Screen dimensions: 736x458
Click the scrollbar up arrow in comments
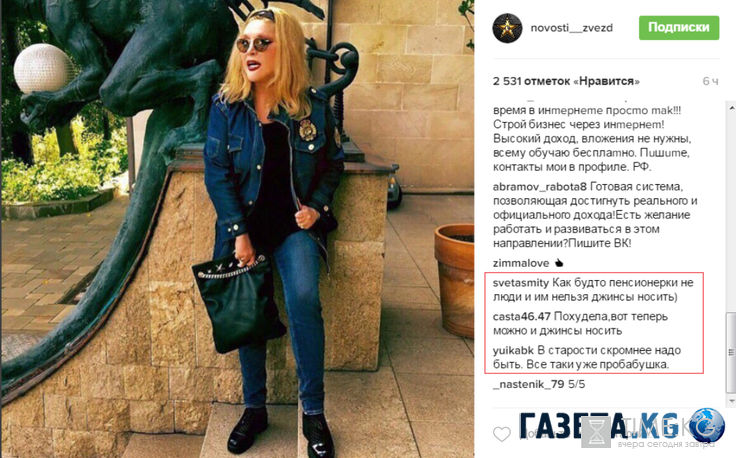[731, 108]
